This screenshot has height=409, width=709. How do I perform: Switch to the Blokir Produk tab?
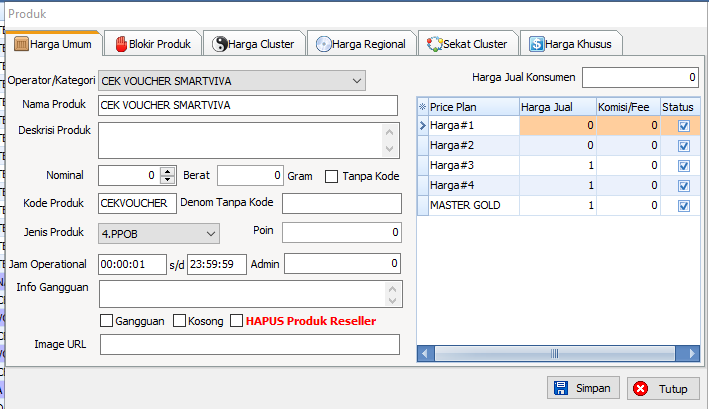click(x=153, y=44)
